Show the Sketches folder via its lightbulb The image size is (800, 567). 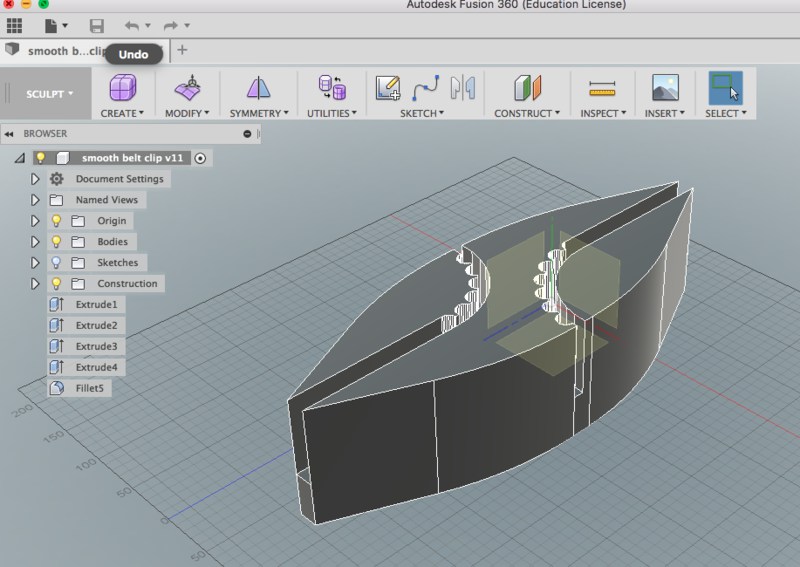pyautogui.click(x=57, y=263)
